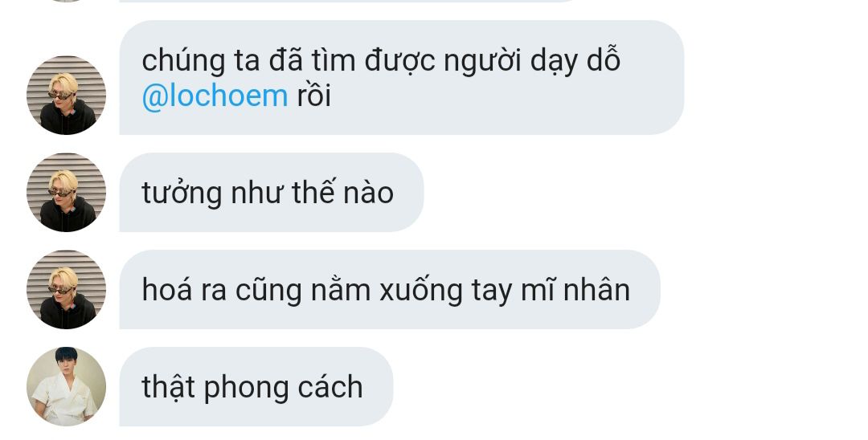Click the words 'xuống tay' in the third bubble
The height and width of the screenshot is (440, 868).
[x=445, y=291]
